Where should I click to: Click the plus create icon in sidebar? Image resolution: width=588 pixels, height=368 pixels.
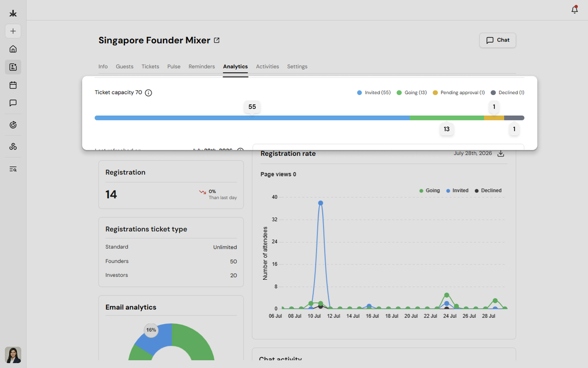pyautogui.click(x=13, y=31)
